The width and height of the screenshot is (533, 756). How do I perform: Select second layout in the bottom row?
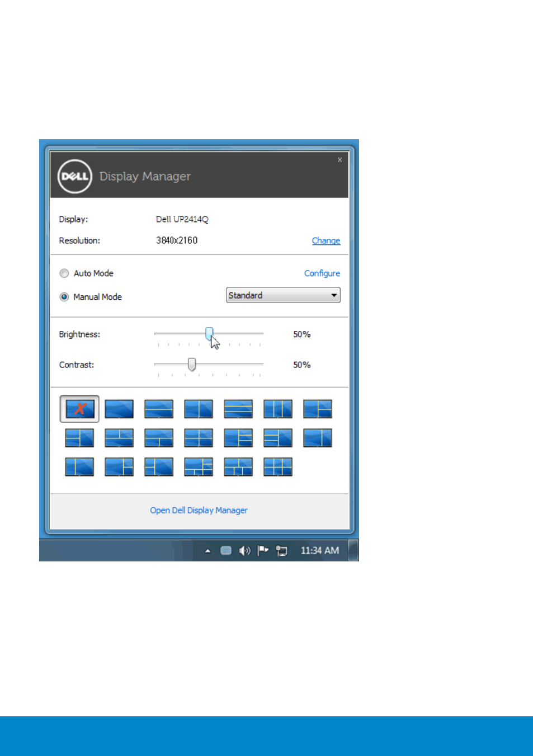pos(119,467)
